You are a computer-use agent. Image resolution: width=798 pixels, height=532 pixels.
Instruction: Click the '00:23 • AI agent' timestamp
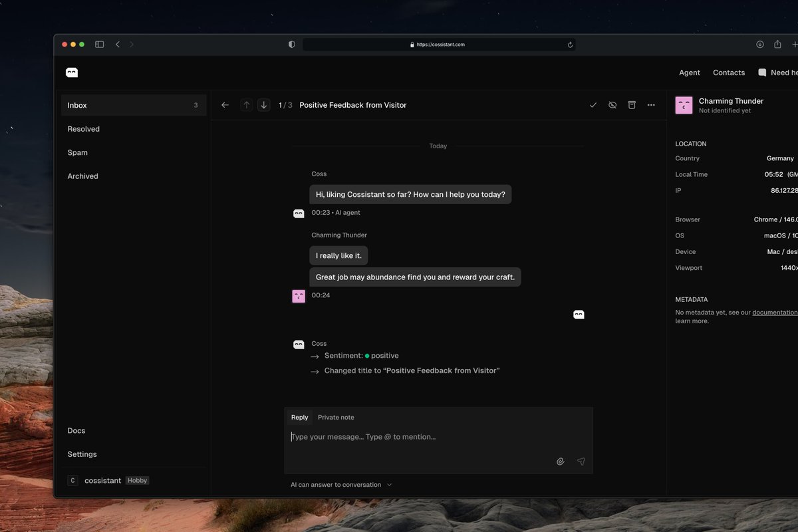pyautogui.click(x=336, y=213)
